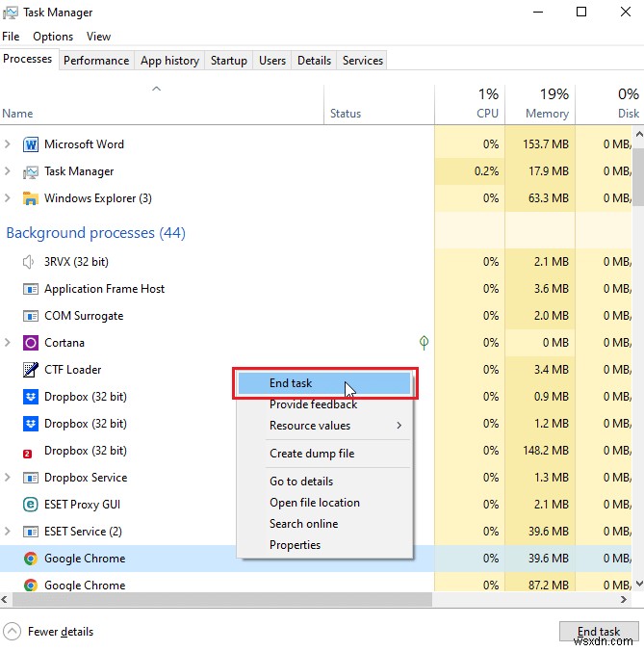Screen dimensions: 644x651
Task: Click the horizontal scrollbar left arrow
Action: (x=5, y=599)
